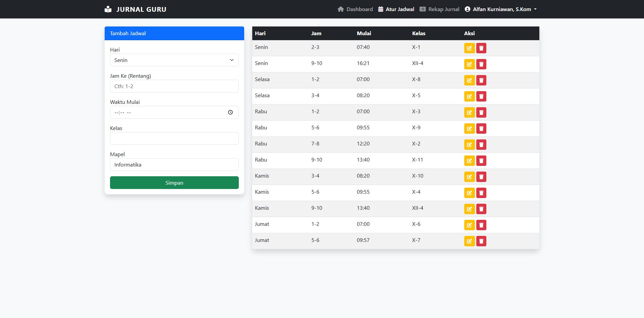Go to Dashboard in the navbar
This screenshot has width=644, height=318.
coord(355,9)
